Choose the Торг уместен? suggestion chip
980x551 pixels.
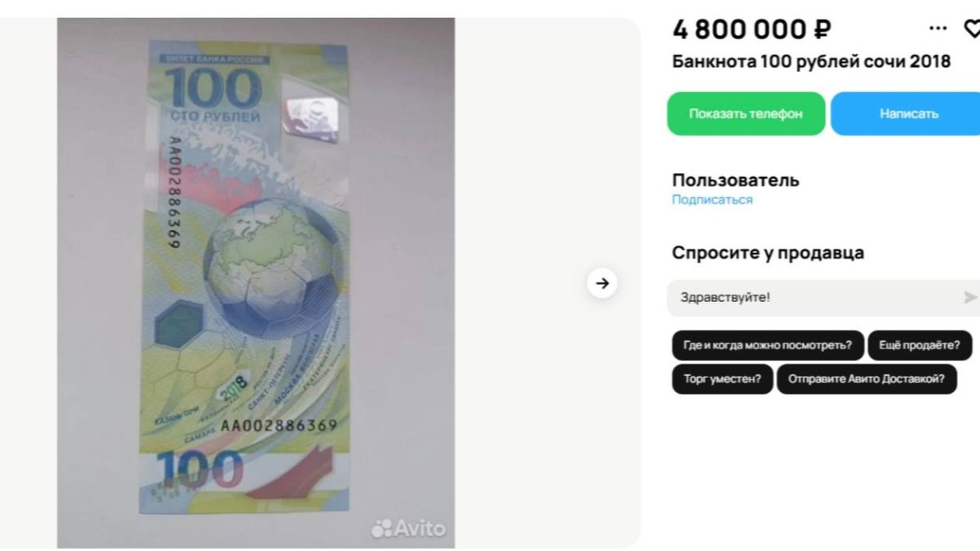[x=722, y=379]
